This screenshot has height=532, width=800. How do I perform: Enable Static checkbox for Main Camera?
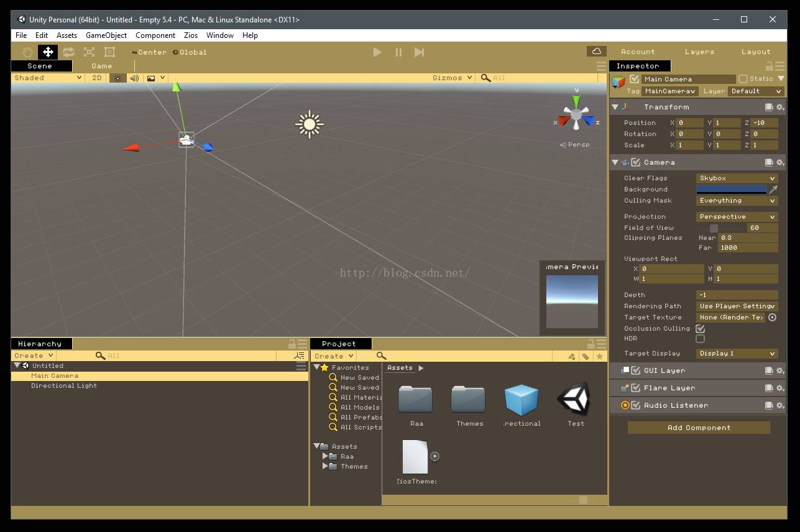coord(743,79)
